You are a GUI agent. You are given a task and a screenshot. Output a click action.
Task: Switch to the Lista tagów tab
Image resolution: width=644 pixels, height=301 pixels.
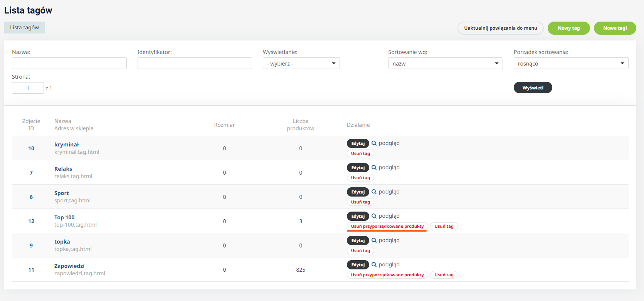pyautogui.click(x=24, y=27)
